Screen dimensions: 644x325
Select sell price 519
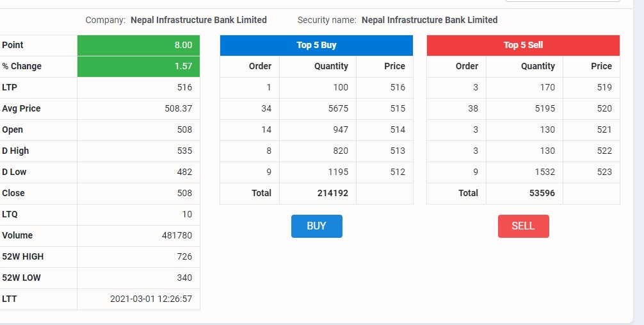pyautogui.click(x=604, y=87)
